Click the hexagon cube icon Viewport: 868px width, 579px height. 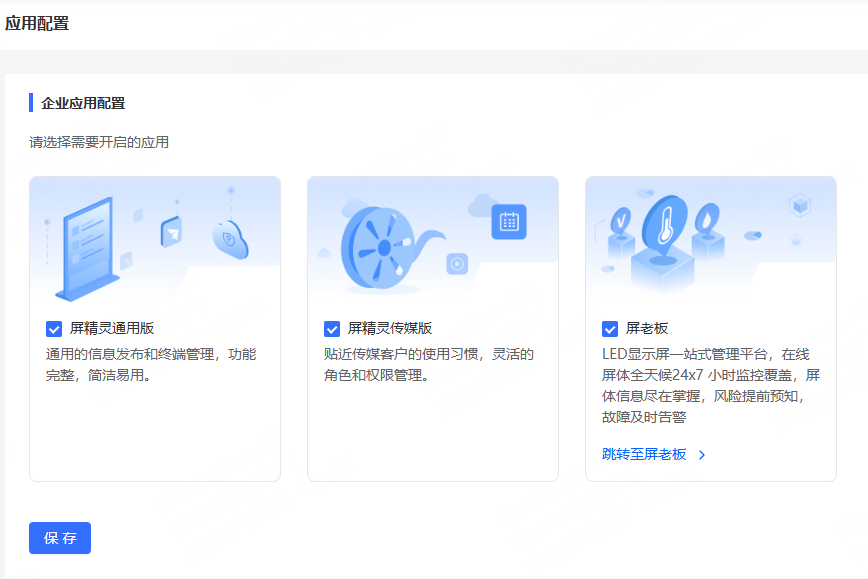799,206
